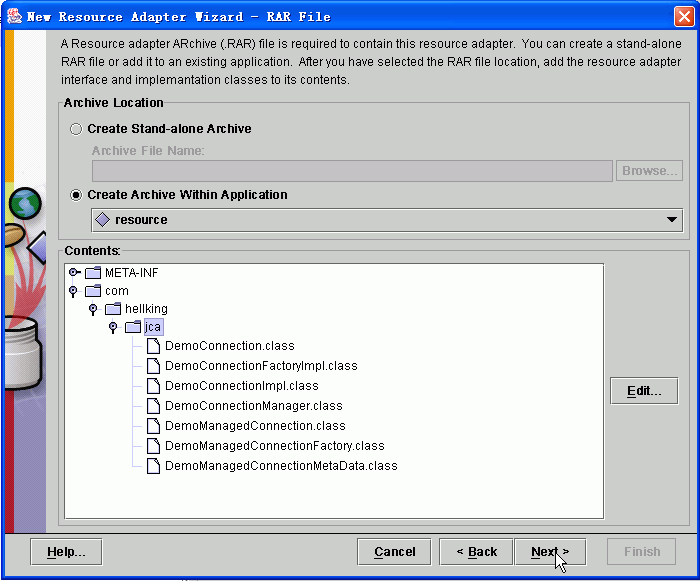Click the Archive File Name field
The width and height of the screenshot is (700, 581).
(352, 171)
